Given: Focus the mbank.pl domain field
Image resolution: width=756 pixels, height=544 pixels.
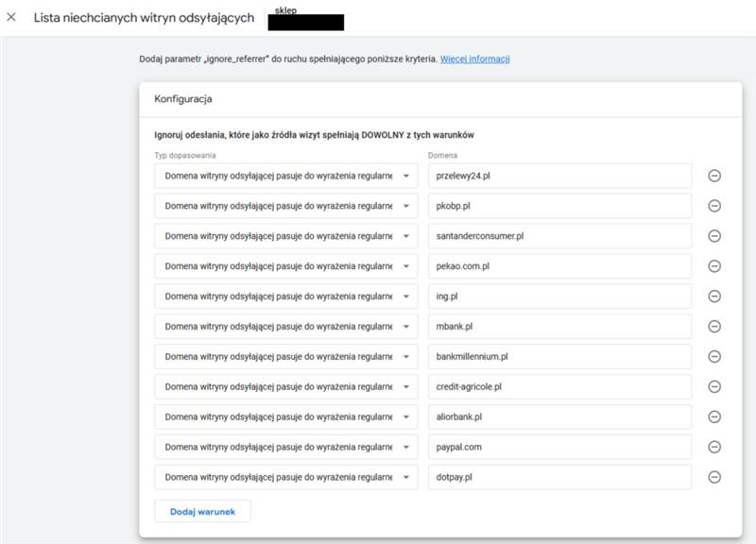Looking at the screenshot, I should [558, 327].
